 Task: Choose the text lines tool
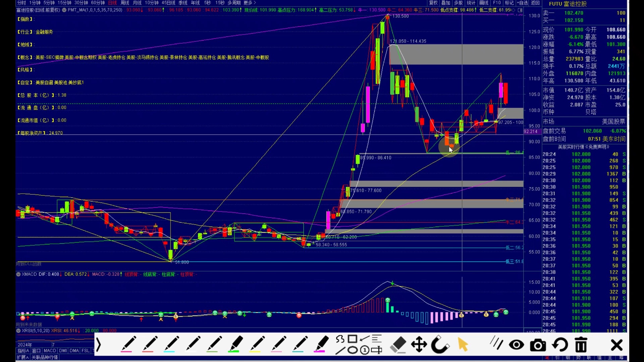coord(377,339)
